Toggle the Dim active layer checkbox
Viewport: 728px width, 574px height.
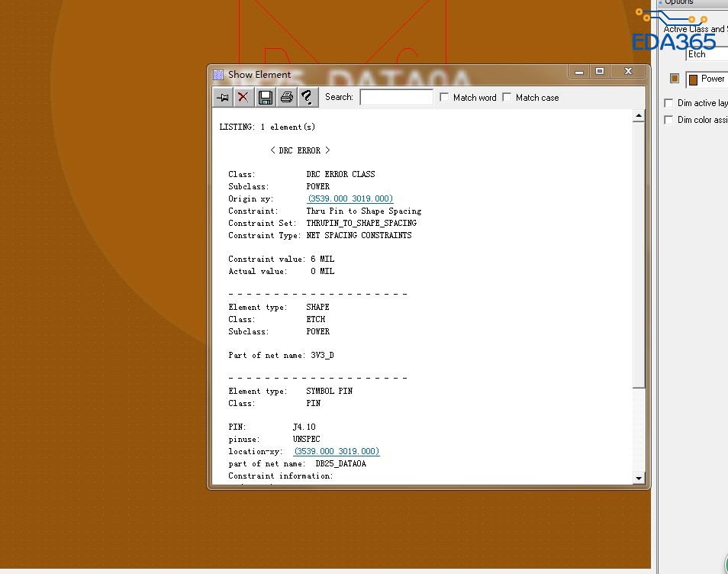(x=669, y=103)
